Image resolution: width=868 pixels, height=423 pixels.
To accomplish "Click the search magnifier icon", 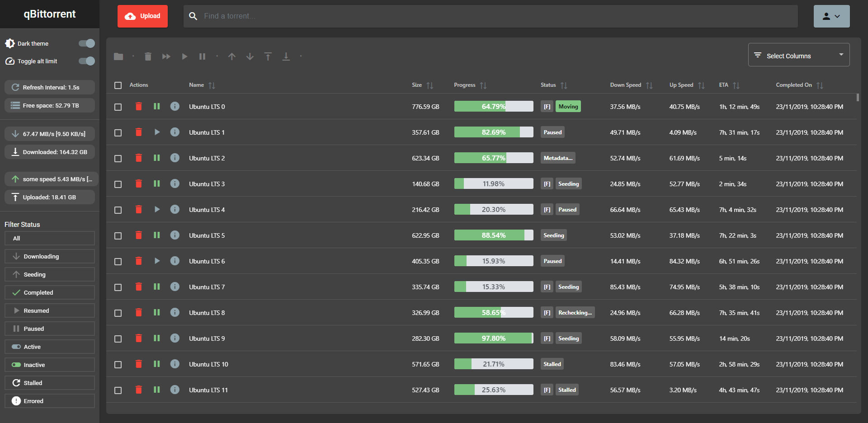I will (x=193, y=16).
